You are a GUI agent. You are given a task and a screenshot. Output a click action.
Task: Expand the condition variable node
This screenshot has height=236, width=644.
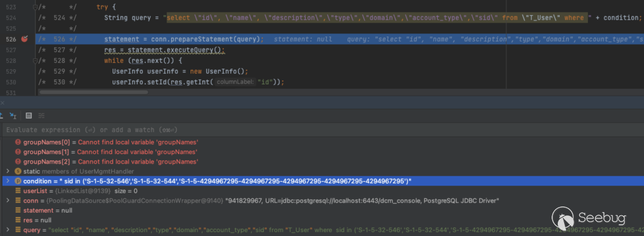pos(8,181)
